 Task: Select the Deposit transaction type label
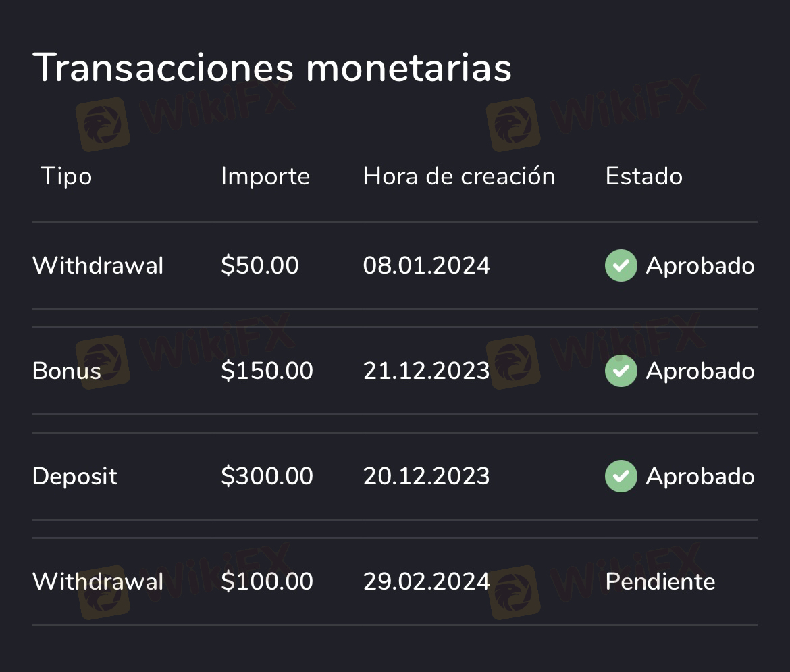pos(75,476)
